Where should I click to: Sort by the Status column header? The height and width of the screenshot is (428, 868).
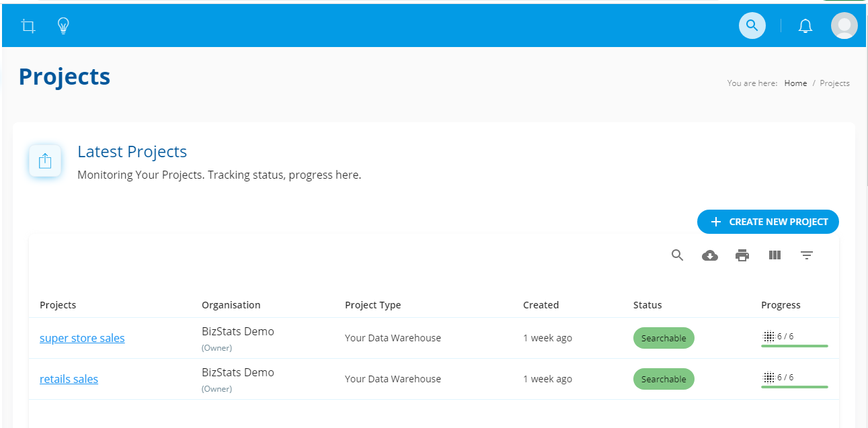[x=647, y=305]
